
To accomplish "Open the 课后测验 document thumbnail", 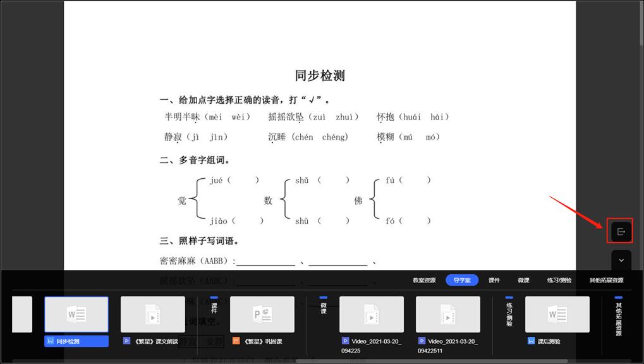I will pyautogui.click(x=557, y=314).
